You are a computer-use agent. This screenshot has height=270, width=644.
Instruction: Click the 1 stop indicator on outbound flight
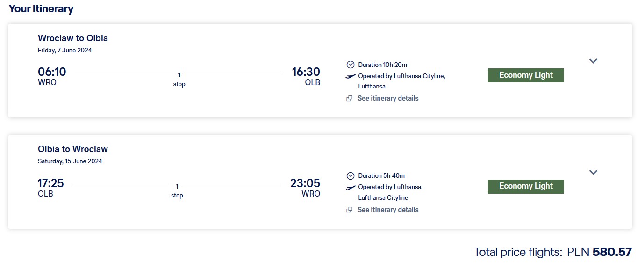point(179,79)
